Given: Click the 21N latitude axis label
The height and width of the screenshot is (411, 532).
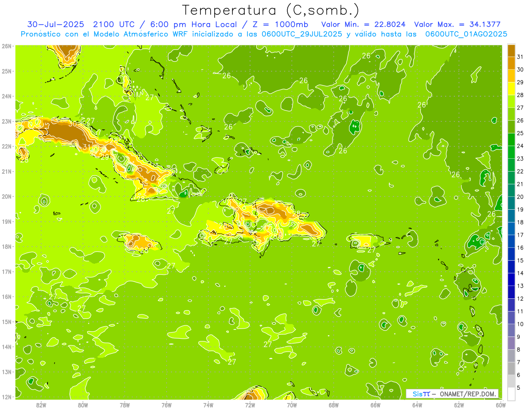Looking at the screenshot, I should (x=7, y=171).
